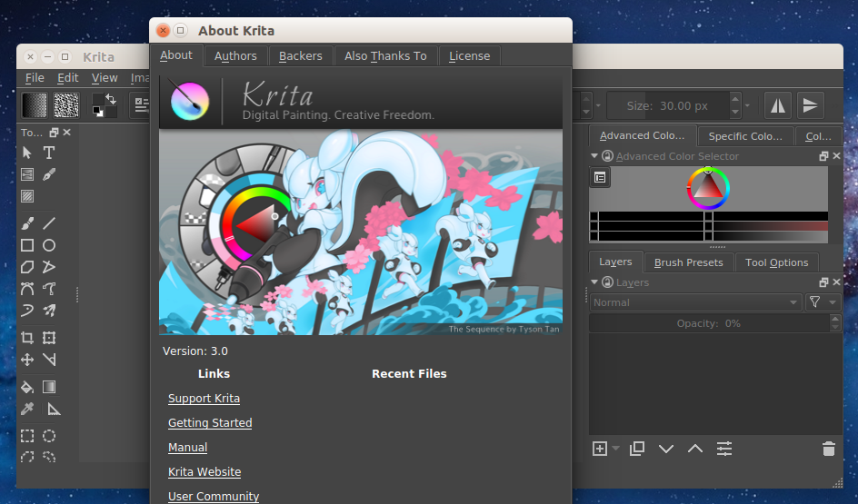
Task: Select the shapes selection arrow tool
Action: point(27,153)
